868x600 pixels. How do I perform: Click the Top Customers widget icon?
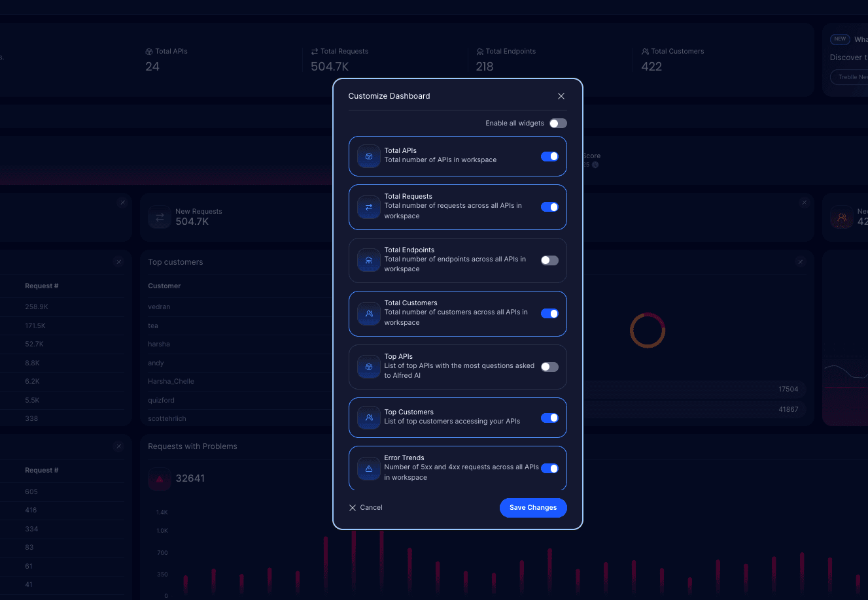[x=368, y=418]
